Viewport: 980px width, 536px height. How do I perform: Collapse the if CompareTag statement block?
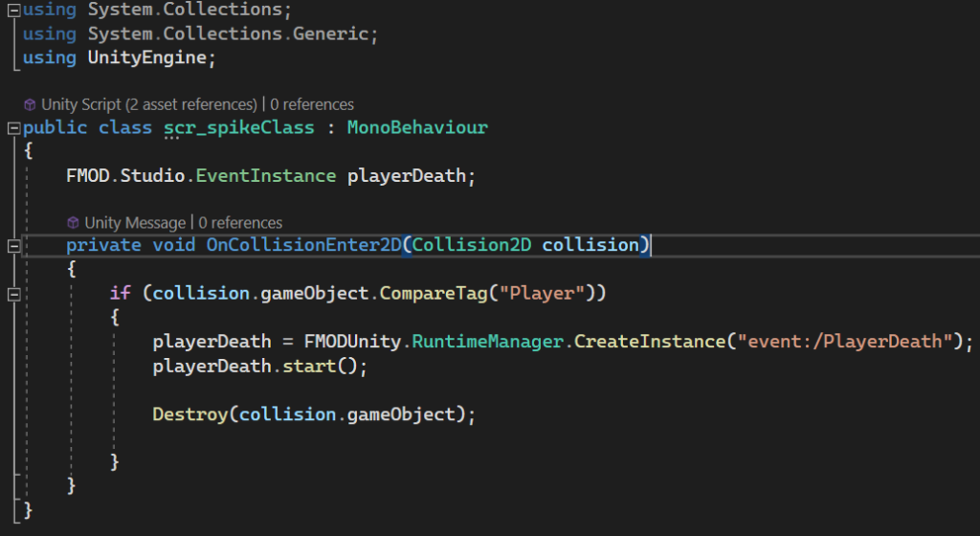point(12,294)
